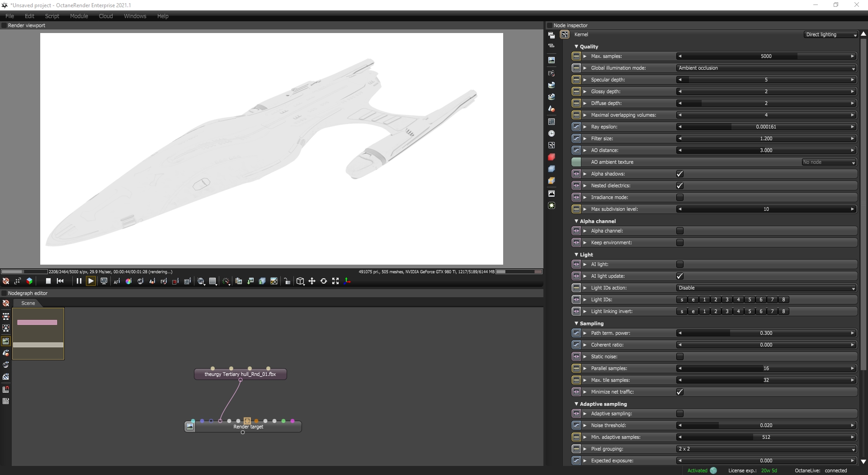This screenshot has height=475, width=868.
Task: Select the theurgy Tertiary hull_Rnd_01.fbx node
Action: click(240, 374)
